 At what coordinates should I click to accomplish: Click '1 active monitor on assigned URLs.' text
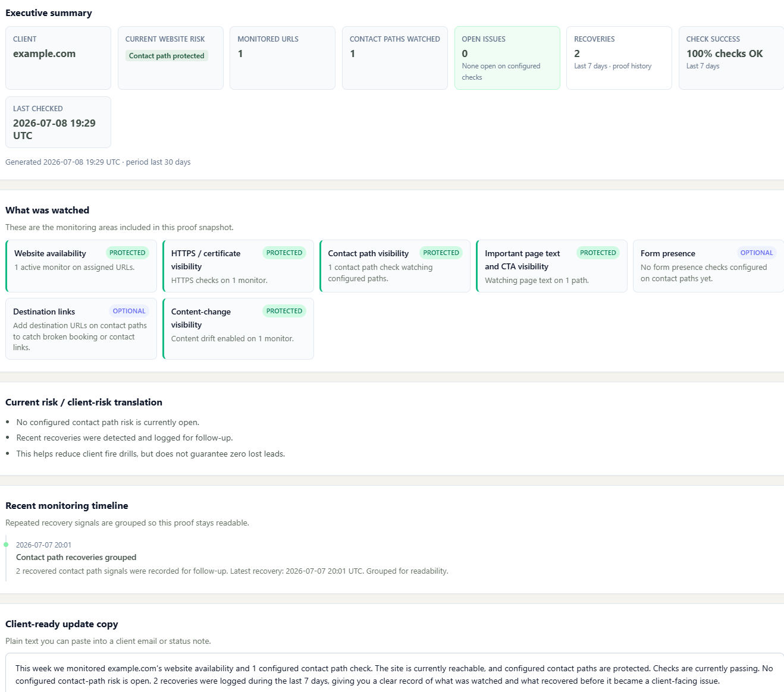coord(74,268)
